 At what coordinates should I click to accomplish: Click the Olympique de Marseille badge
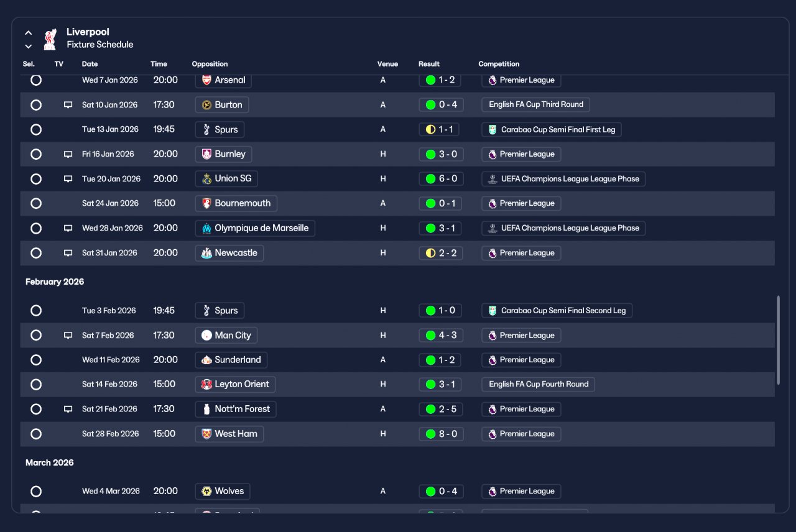(207, 228)
